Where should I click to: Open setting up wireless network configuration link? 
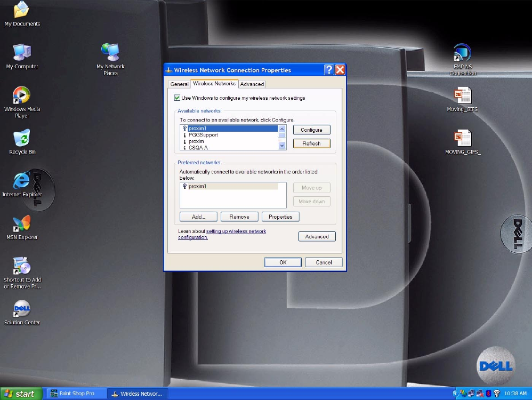tap(222, 234)
